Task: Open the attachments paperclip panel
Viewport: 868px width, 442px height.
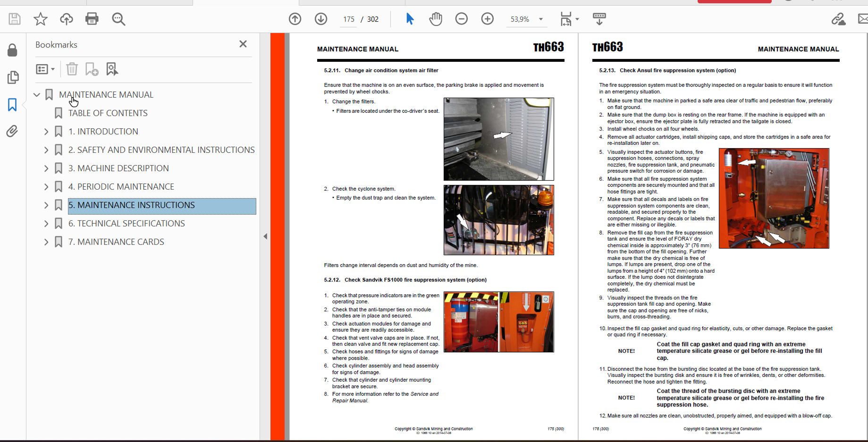Action: 12,131
